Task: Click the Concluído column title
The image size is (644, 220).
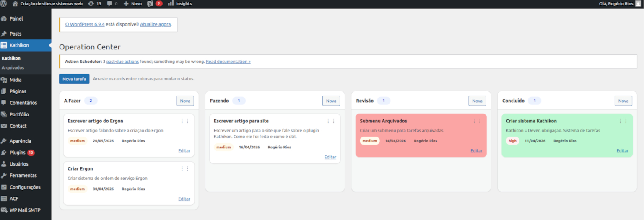Action: [x=513, y=101]
